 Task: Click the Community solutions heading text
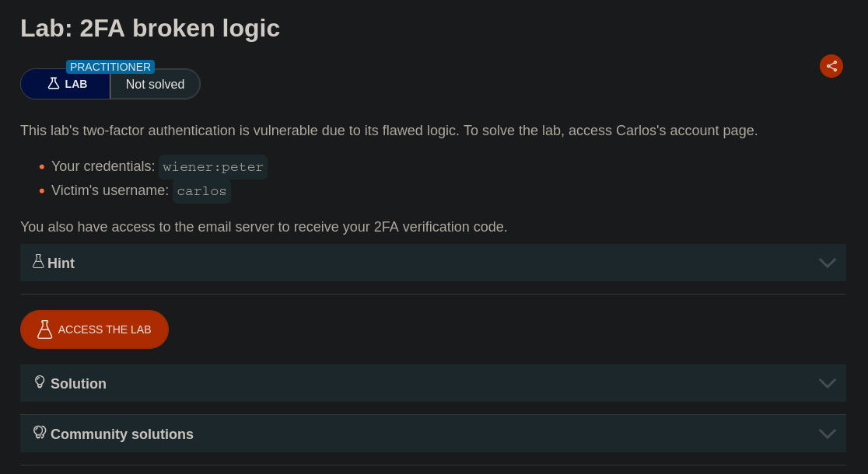[x=122, y=434]
